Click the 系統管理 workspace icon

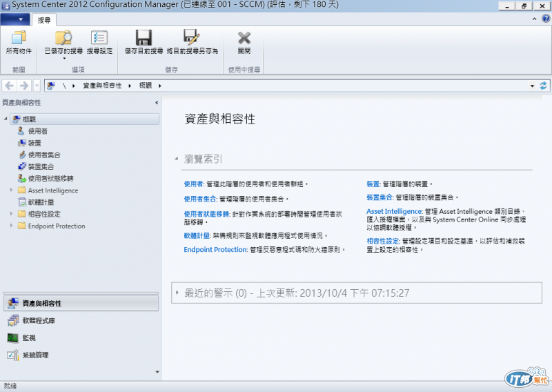13,355
